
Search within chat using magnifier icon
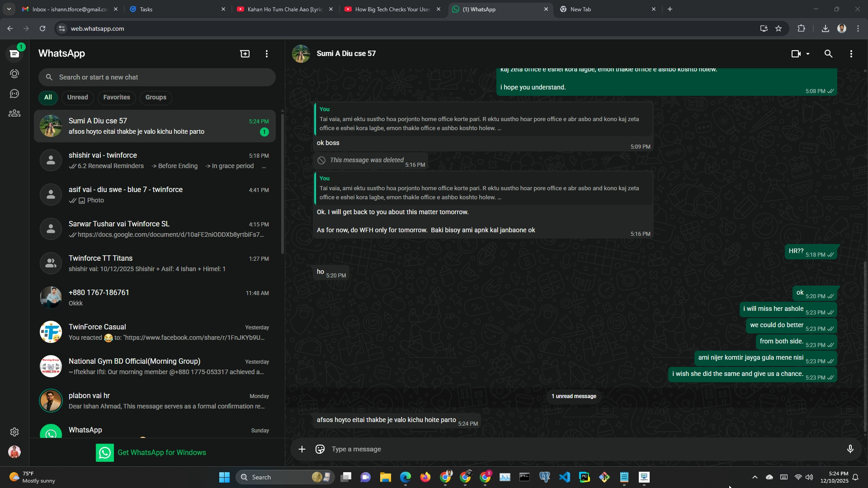pos(828,54)
